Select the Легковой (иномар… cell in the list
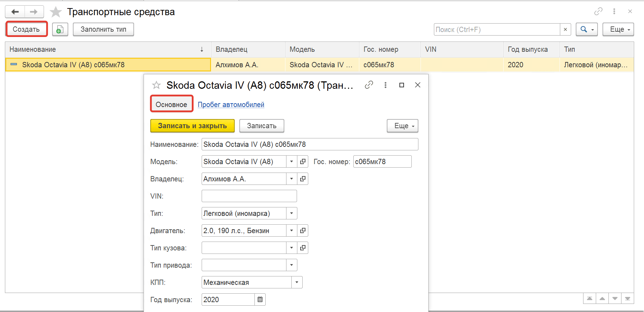Viewport: 644px width, 312px height. click(x=597, y=65)
